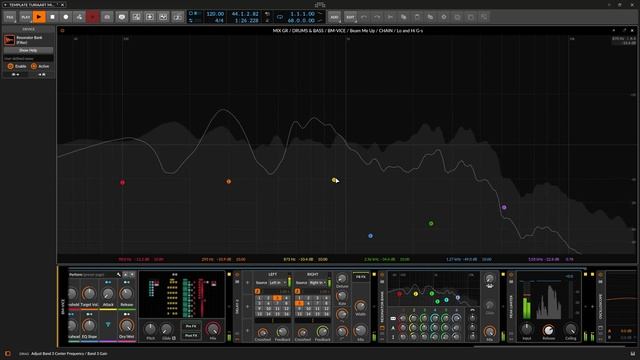Click the Peak Limiter Ceiling knob
The image size is (640, 360).
tap(571, 329)
